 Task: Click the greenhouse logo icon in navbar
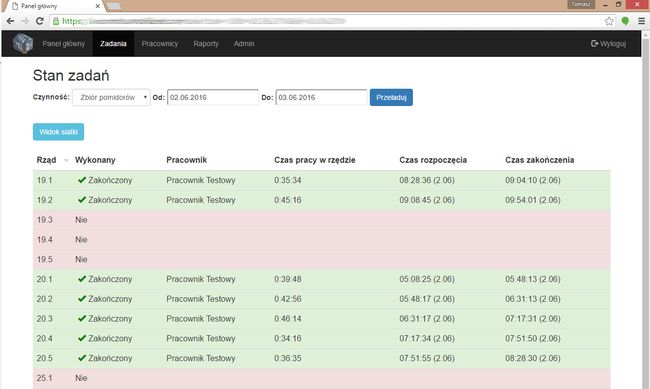pos(23,43)
